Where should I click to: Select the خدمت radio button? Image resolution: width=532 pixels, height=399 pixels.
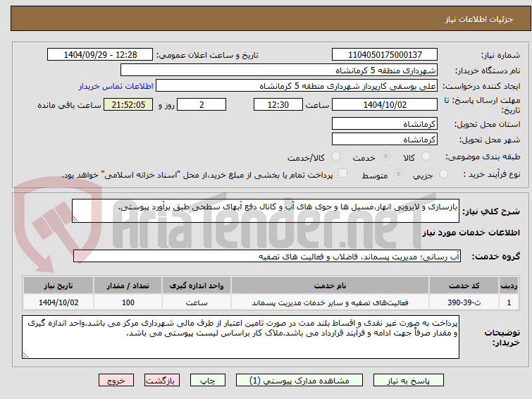(385, 156)
